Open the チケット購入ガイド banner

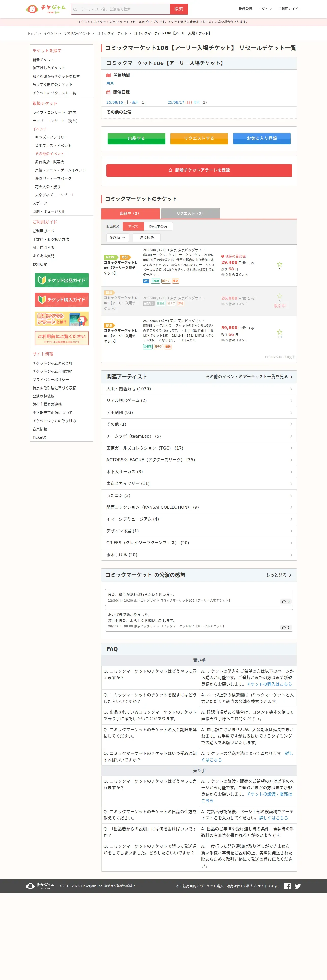click(x=62, y=300)
